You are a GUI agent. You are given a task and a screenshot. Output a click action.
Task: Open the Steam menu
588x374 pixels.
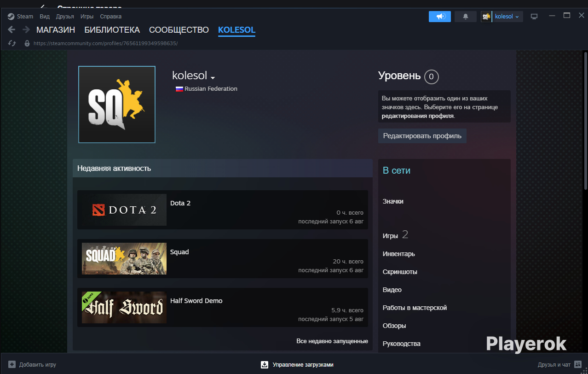click(25, 16)
